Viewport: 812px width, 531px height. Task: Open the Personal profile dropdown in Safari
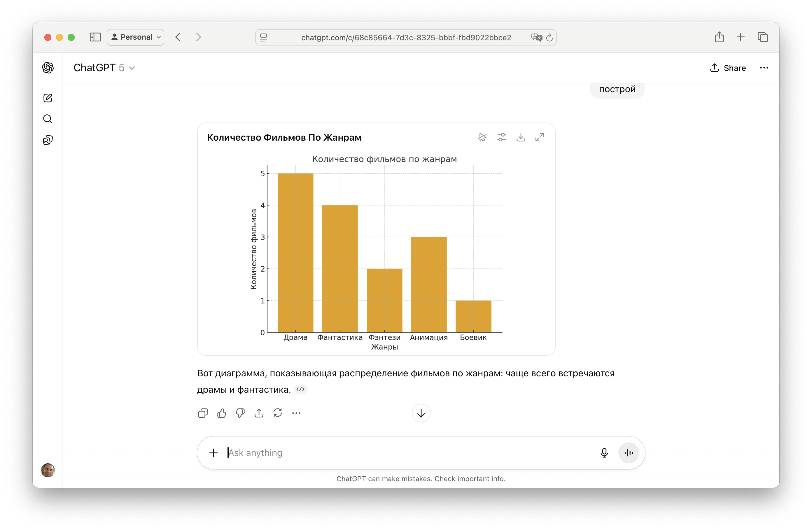[135, 37]
